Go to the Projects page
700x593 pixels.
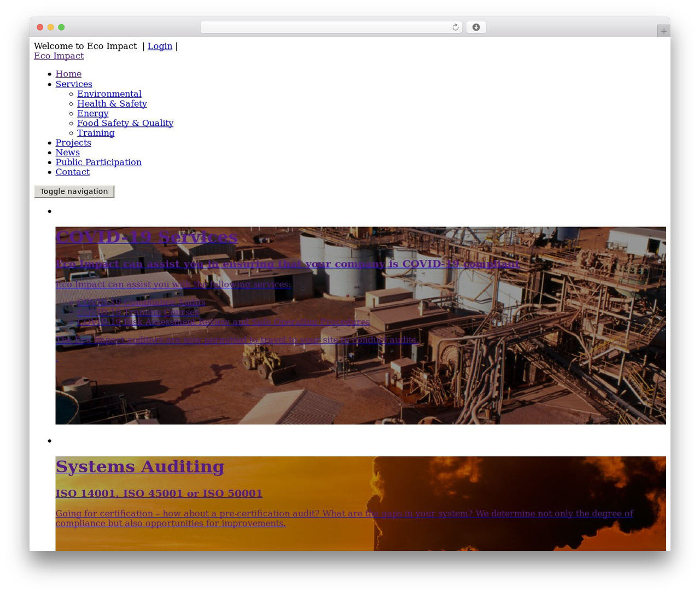pos(73,143)
